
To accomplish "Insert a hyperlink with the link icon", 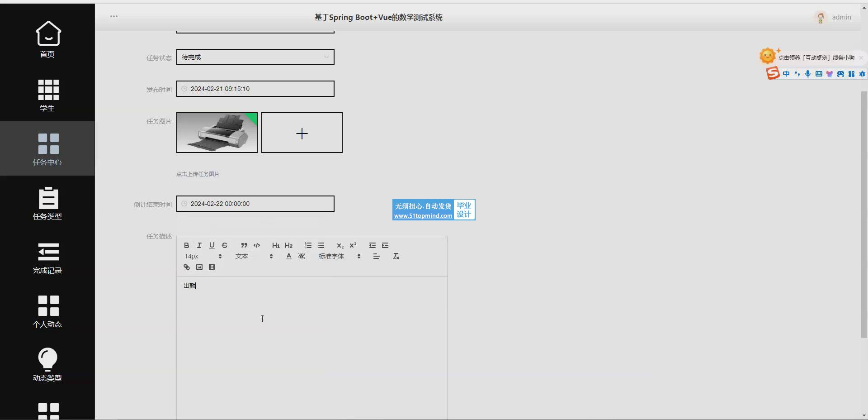I will tap(186, 267).
